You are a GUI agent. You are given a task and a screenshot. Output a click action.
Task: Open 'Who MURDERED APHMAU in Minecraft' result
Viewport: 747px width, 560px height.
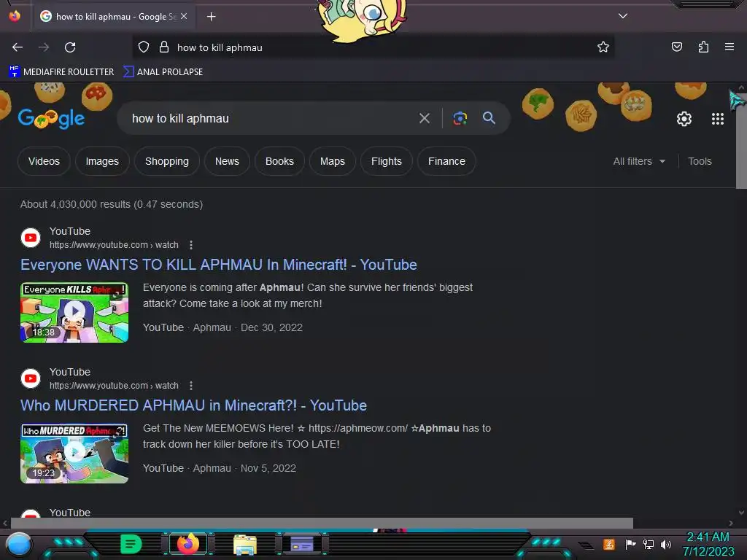click(193, 405)
